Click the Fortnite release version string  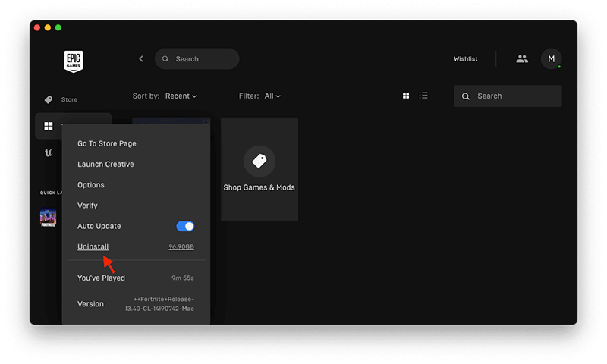[159, 304]
